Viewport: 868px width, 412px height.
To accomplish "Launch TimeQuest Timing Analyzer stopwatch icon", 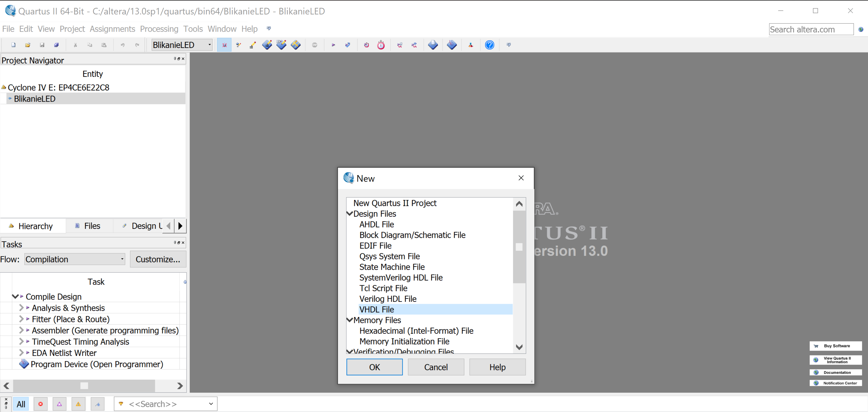I will click(381, 45).
